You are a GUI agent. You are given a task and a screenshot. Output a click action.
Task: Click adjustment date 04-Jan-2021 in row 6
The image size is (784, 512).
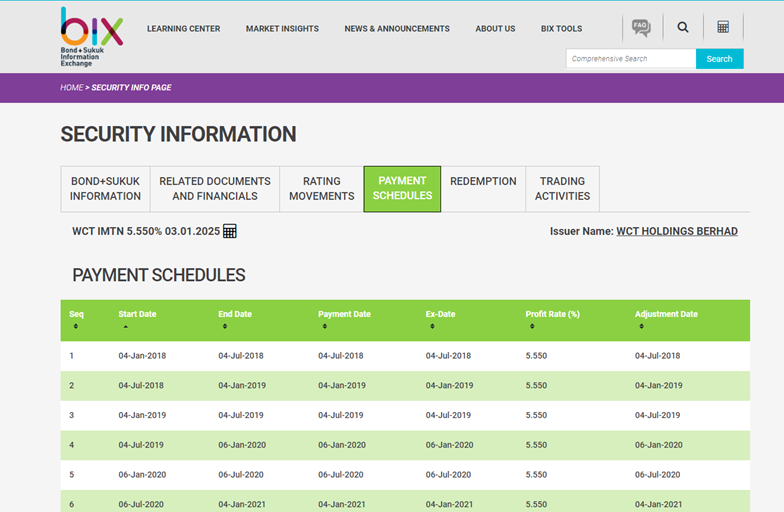(x=658, y=504)
